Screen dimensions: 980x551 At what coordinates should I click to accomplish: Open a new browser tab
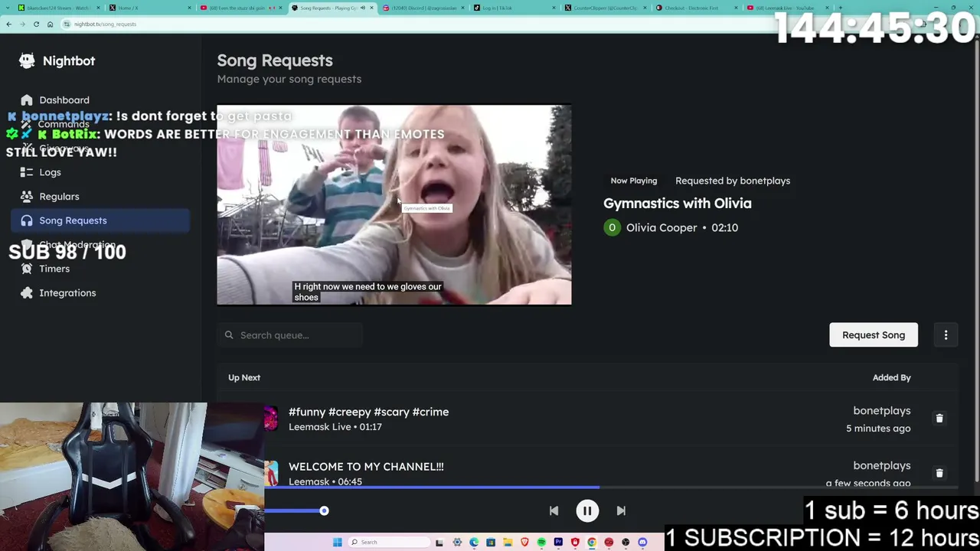coord(840,8)
